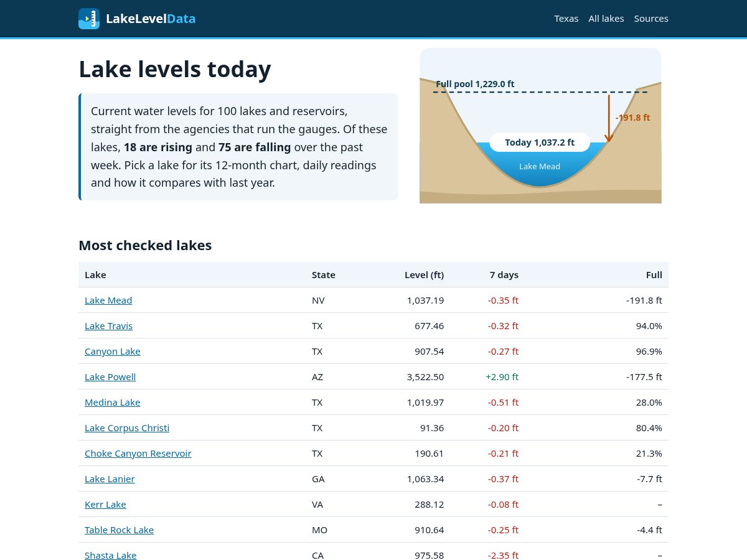The image size is (747, 560).
Task: Open the Medina Lake link
Action: coord(113,402)
